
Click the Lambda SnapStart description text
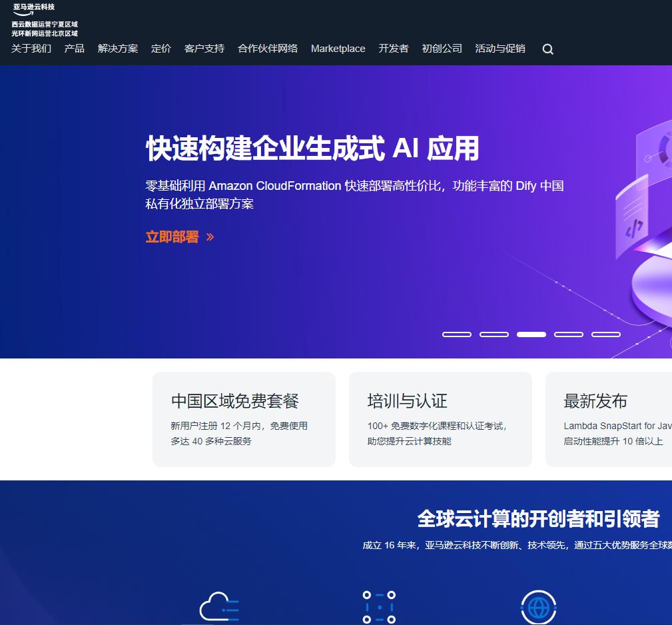617,433
